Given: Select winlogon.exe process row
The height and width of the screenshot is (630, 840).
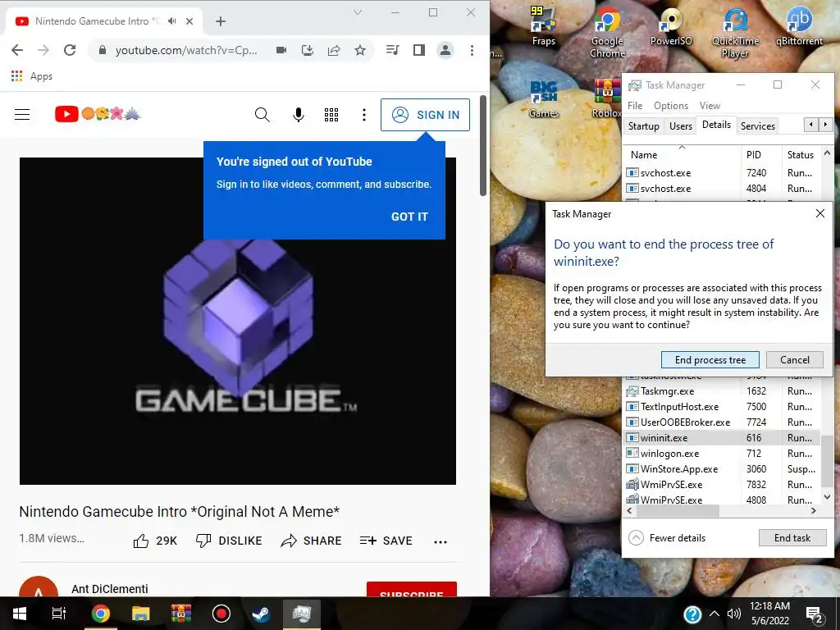Looking at the screenshot, I should [722, 453].
